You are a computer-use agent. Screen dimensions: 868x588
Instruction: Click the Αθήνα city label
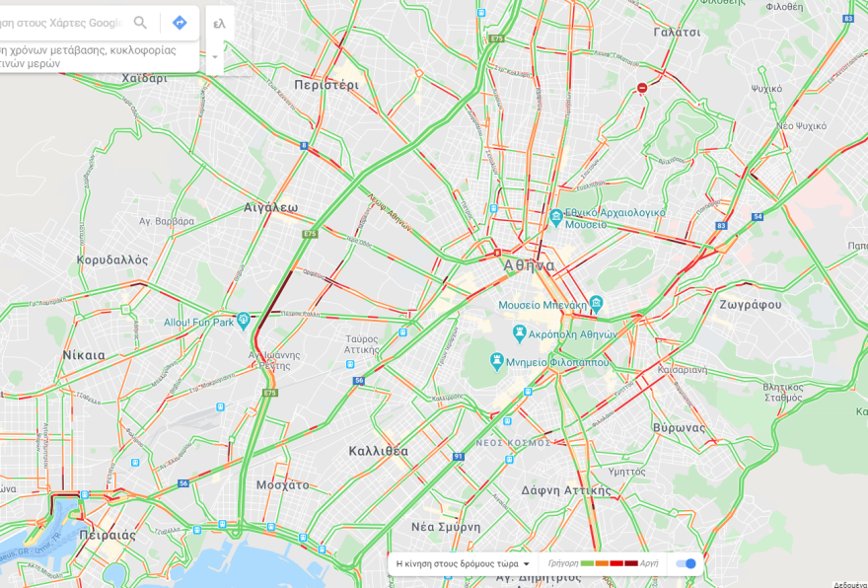[x=530, y=265]
